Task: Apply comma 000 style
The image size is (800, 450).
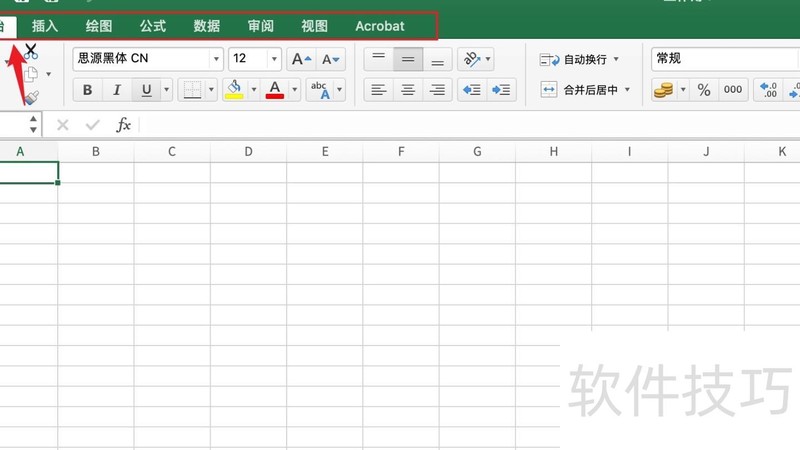Action: pyautogui.click(x=733, y=90)
